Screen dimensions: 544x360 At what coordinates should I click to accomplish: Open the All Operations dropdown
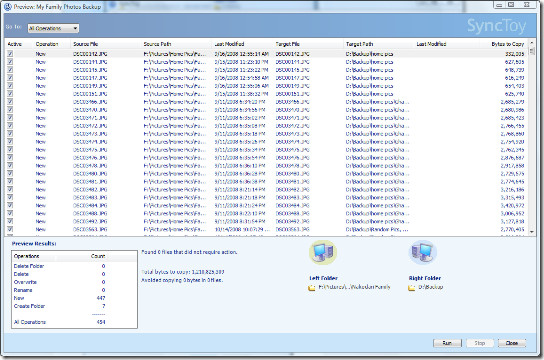click(53, 28)
